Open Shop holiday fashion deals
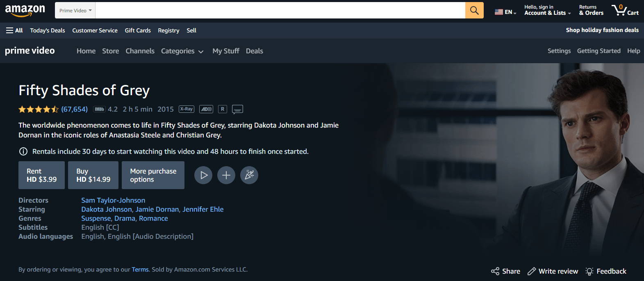 pos(602,30)
